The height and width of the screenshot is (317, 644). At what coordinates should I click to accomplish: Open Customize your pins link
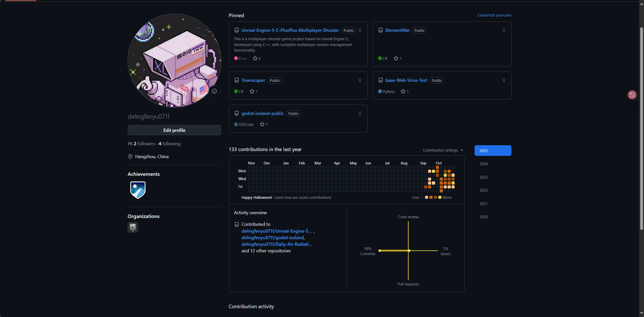494,15
